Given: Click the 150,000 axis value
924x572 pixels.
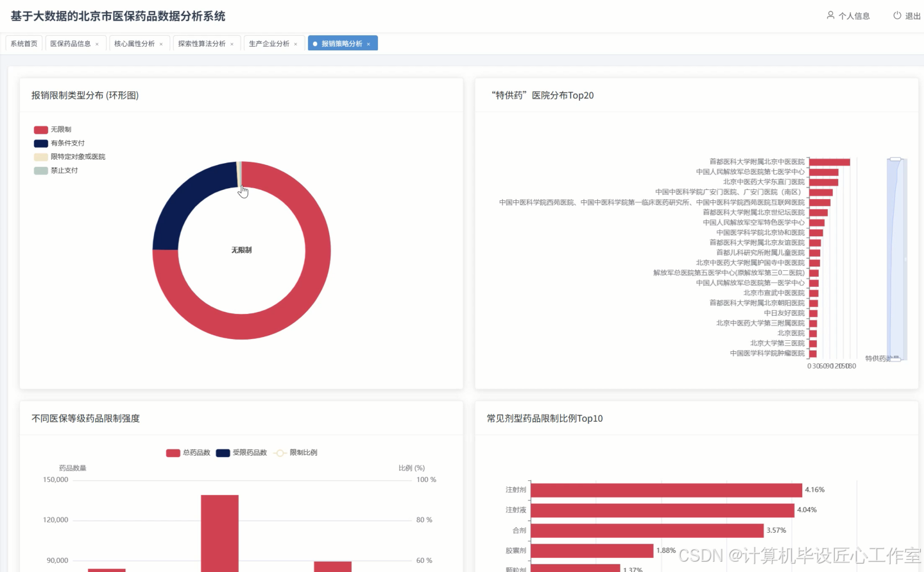Looking at the screenshot, I should (55, 480).
